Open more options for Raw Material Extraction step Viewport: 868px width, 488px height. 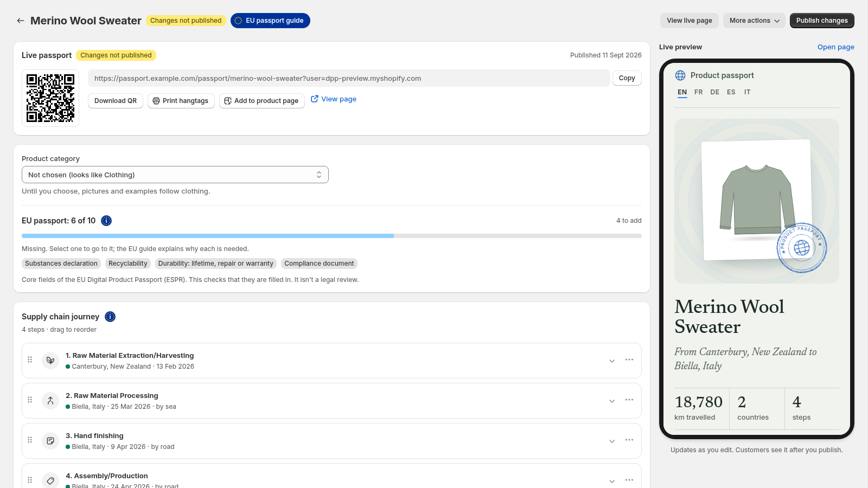click(x=629, y=359)
